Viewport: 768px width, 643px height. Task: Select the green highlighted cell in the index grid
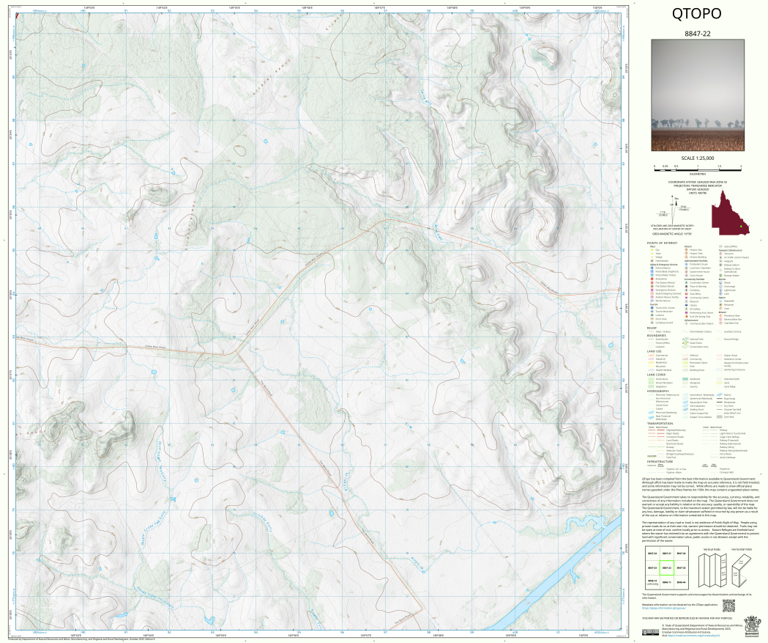(666, 568)
